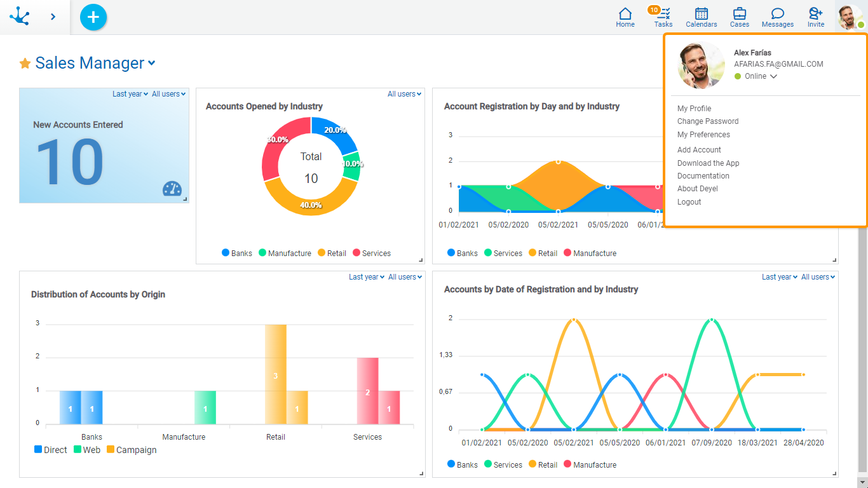
Task: Choose Logout in the user menu
Action: 689,202
